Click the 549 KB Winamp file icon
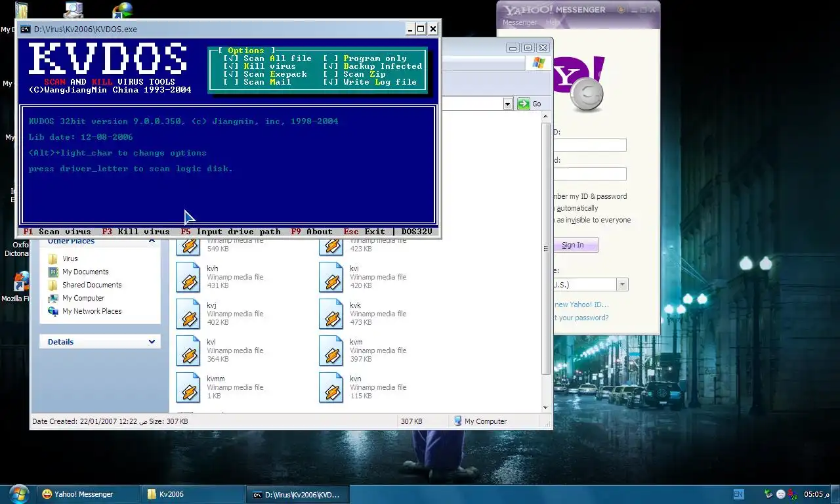 [x=188, y=246]
